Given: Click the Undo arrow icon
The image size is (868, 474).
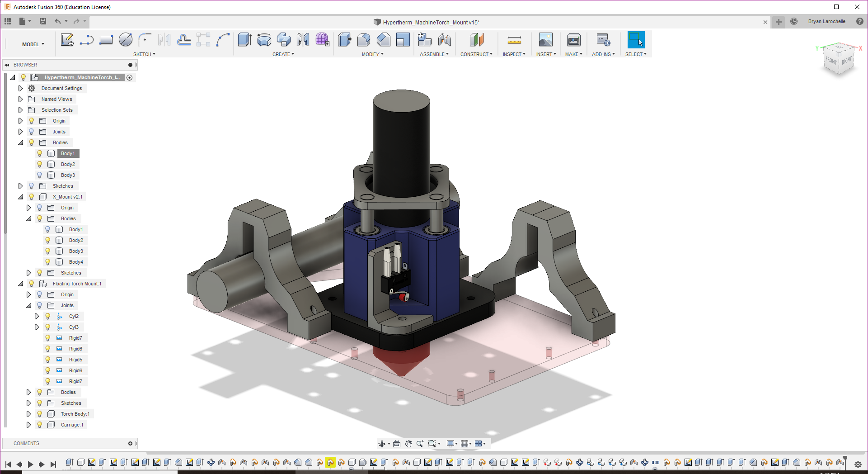Looking at the screenshot, I should 57,21.
